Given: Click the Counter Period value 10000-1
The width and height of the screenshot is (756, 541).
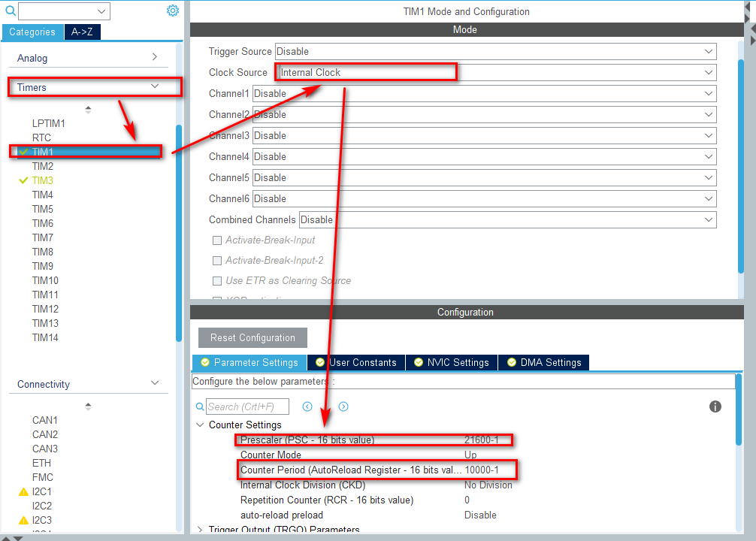Looking at the screenshot, I should [482, 470].
